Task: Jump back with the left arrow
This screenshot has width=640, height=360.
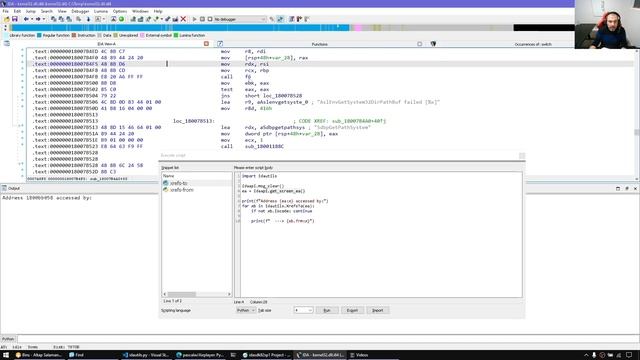Action: (x=26, y=19)
